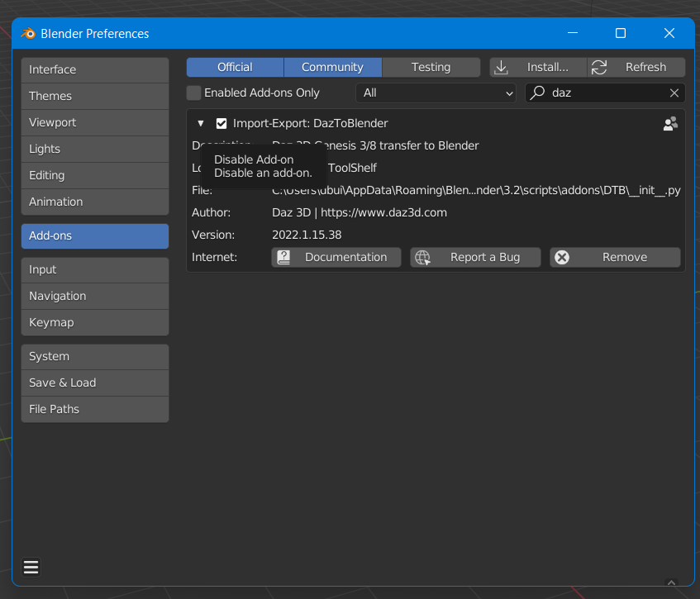Viewport: 700px width, 599px height.
Task: Open the File Paths section
Action: tap(94, 409)
